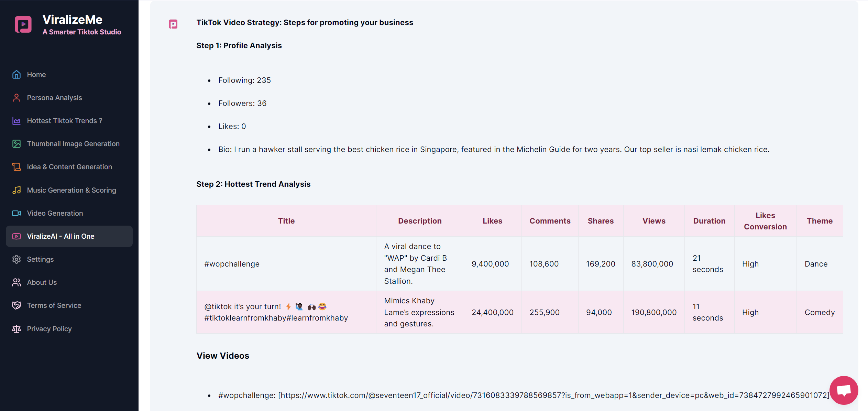868x411 pixels.
Task: Go to About Us page
Action: tap(42, 282)
